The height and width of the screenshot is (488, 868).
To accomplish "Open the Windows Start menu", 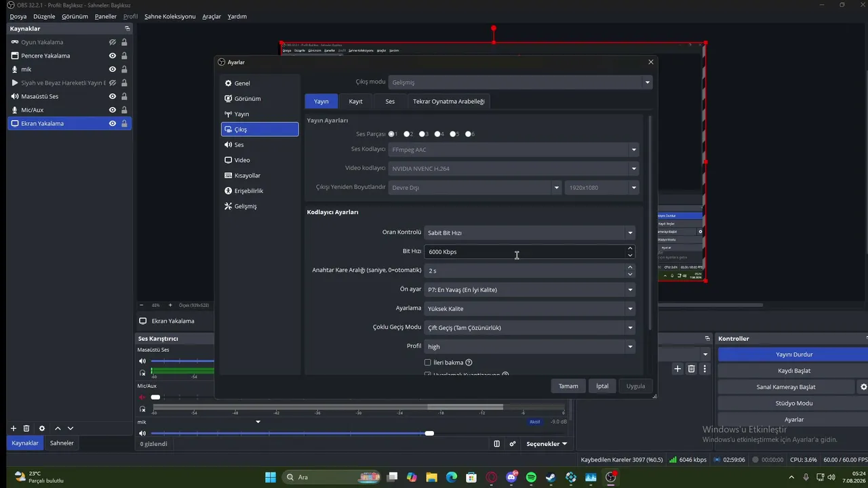I will (x=271, y=477).
